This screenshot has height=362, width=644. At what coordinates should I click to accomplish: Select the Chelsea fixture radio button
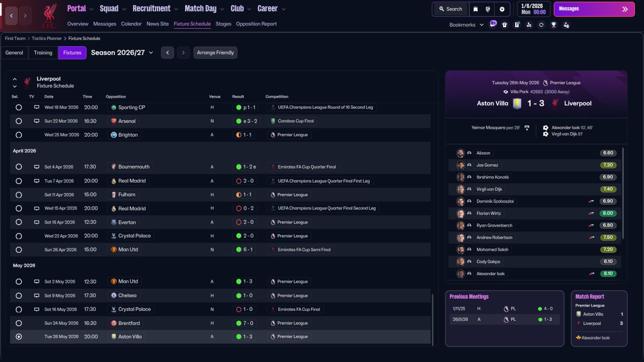coord(19,296)
